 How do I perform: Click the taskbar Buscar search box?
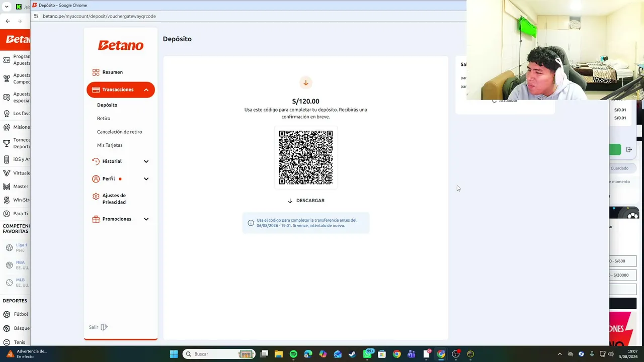coord(219,354)
